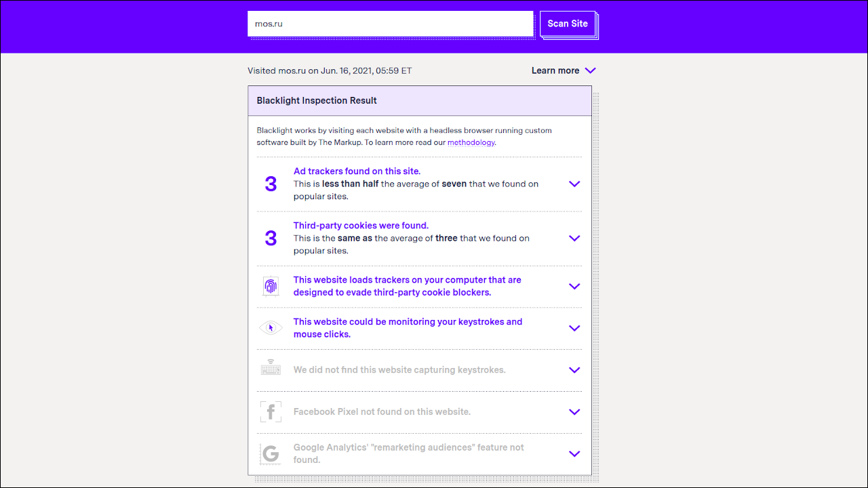
Task: Click the third-party cookies count number 3
Action: (x=271, y=238)
